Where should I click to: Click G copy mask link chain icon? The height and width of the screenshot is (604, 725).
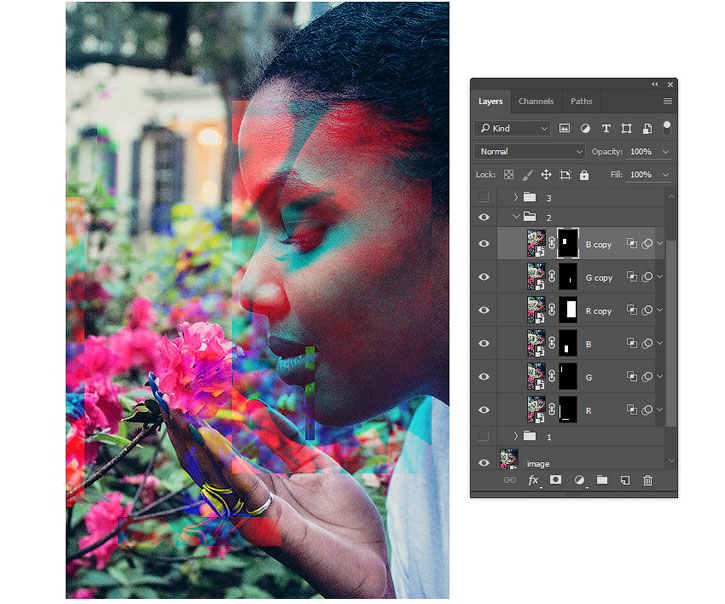pos(552,276)
